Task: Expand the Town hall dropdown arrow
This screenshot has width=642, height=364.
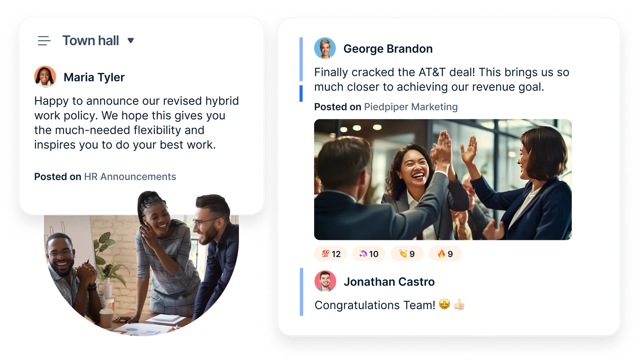Action: coord(131,40)
